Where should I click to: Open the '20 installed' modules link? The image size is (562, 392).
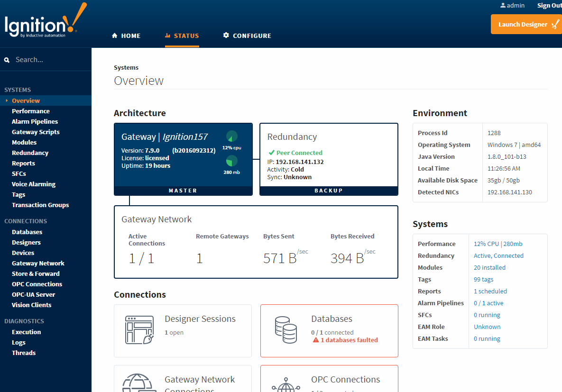click(489, 268)
